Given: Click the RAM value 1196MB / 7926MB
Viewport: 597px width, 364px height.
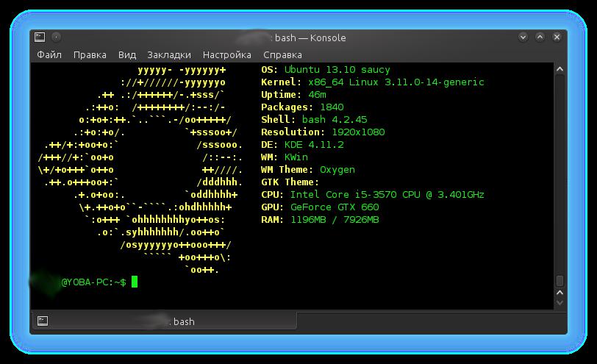Looking at the screenshot, I should pos(335,220).
